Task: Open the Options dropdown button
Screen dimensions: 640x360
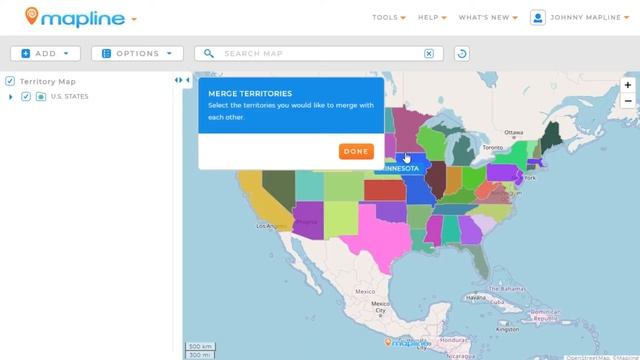Action: coord(138,53)
